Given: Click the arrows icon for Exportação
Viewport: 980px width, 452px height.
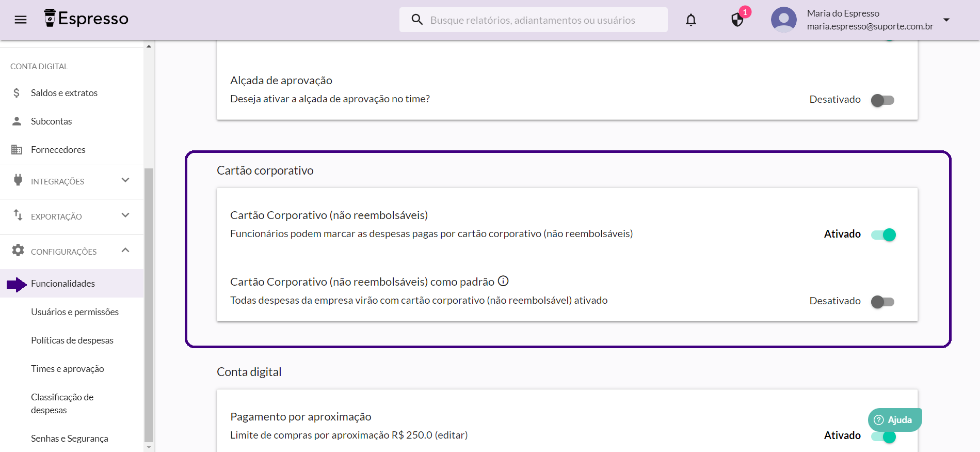Looking at the screenshot, I should point(18,215).
